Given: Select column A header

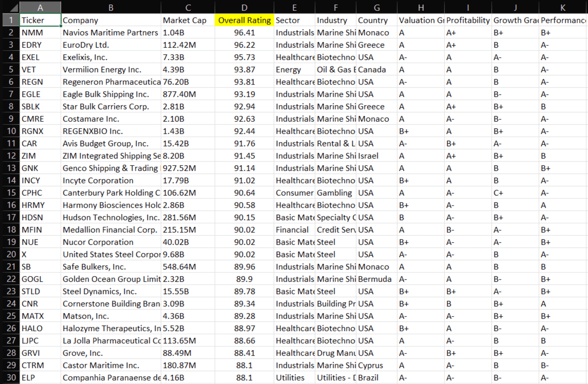Looking at the screenshot, I should tap(40, 7).
